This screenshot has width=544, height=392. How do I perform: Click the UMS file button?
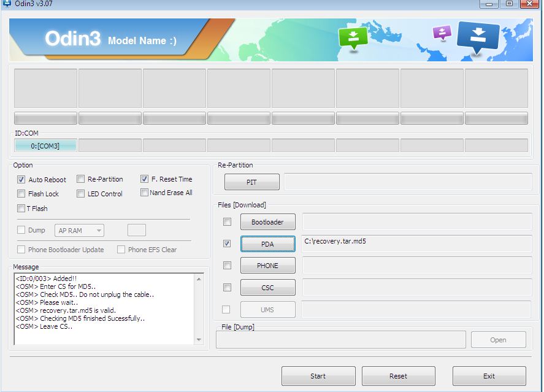pyautogui.click(x=268, y=310)
